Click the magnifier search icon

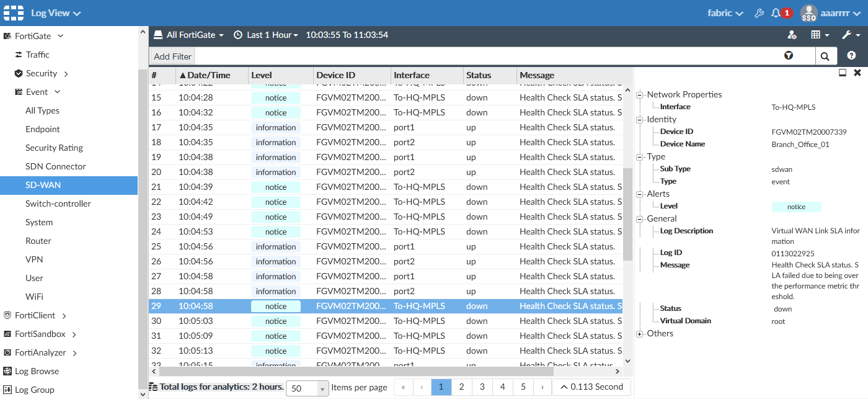pyautogui.click(x=825, y=56)
